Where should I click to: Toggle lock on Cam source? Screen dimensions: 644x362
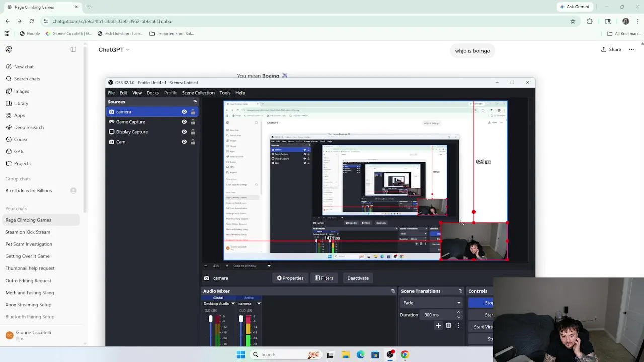coord(193,142)
